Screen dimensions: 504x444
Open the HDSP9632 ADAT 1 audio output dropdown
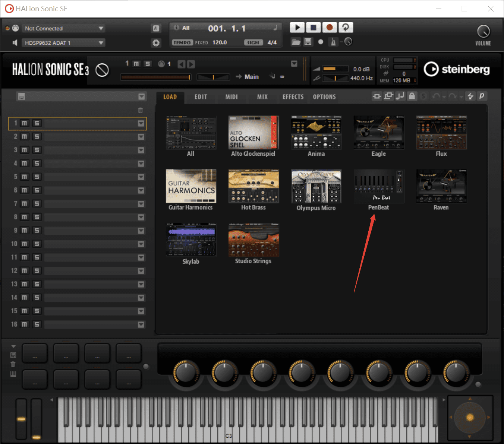click(63, 43)
